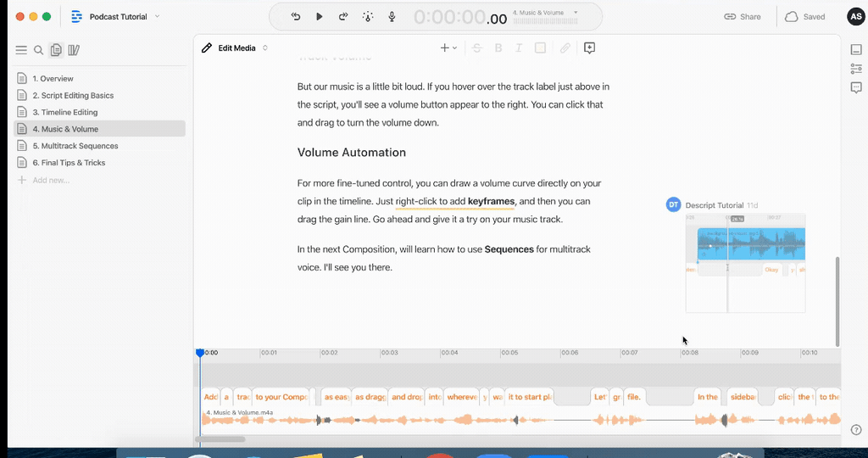The width and height of the screenshot is (868, 458).
Task: Click the skip-forward arrow in transport bar
Action: 343,17
